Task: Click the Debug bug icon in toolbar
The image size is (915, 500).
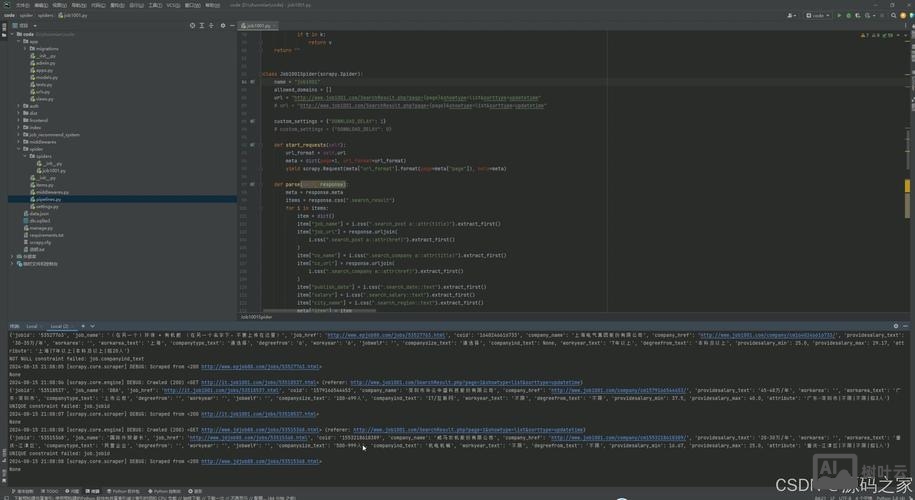Action: 848,15
